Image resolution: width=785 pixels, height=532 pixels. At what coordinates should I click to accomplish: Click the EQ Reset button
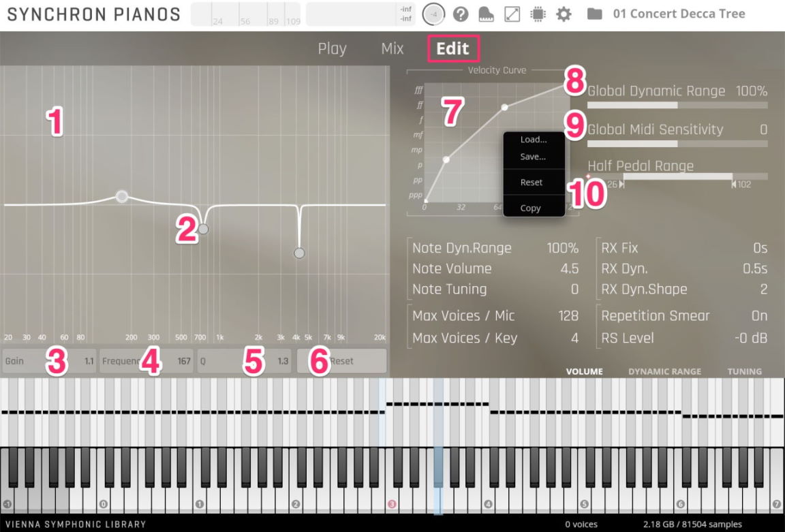[x=342, y=361]
